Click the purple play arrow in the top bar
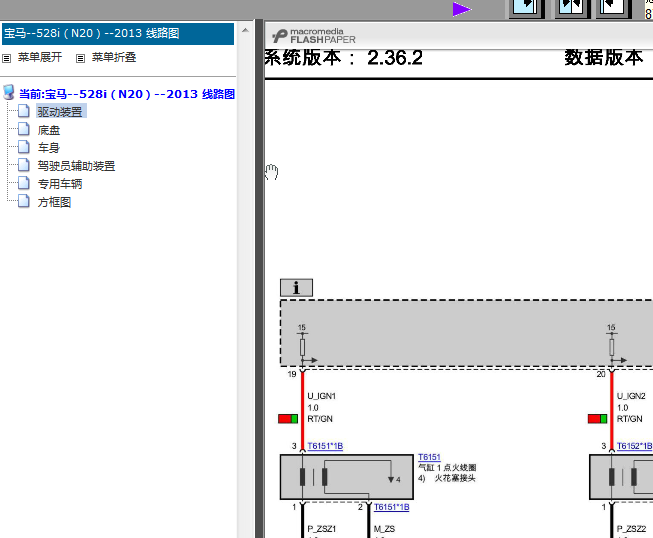Screen dimensions: 653x538 pyautogui.click(x=462, y=9)
